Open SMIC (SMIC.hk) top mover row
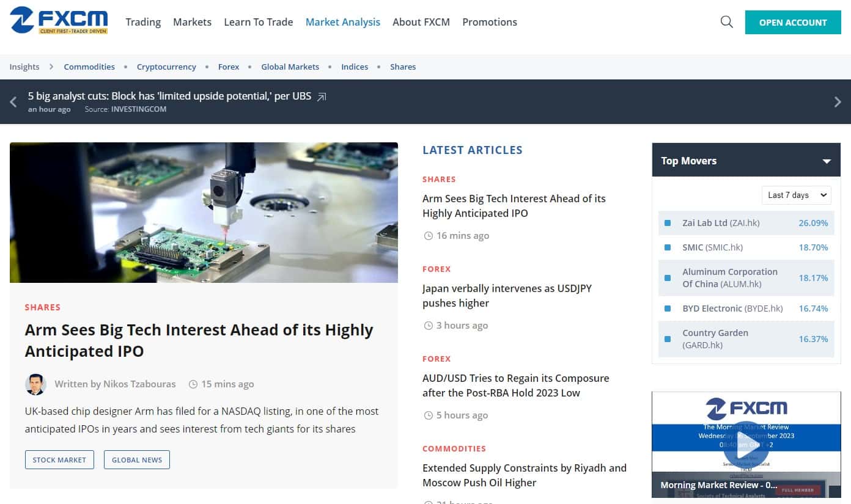 tap(746, 247)
